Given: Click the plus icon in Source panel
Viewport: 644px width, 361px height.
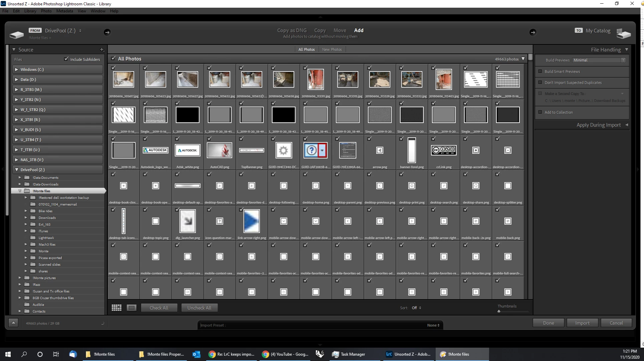Looking at the screenshot, I should point(102,49).
